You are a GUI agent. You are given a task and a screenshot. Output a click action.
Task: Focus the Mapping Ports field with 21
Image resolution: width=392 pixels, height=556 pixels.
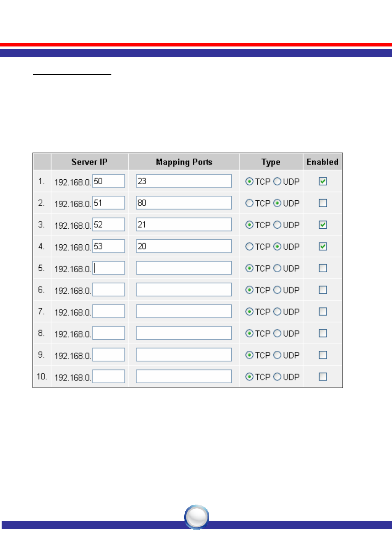(184, 225)
